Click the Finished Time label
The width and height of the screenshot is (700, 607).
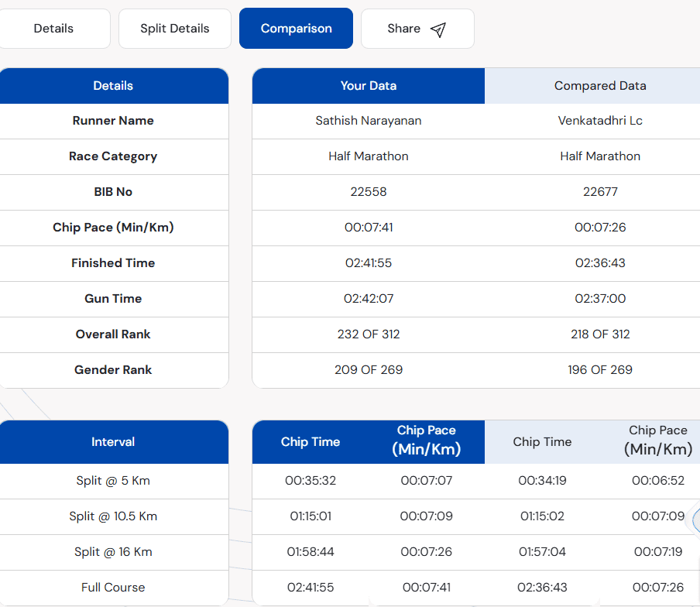pyautogui.click(x=113, y=263)
